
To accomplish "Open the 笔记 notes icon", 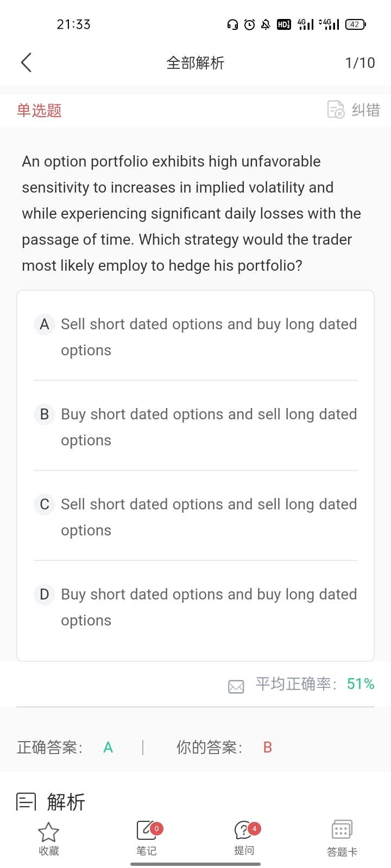I will (147, 830).
